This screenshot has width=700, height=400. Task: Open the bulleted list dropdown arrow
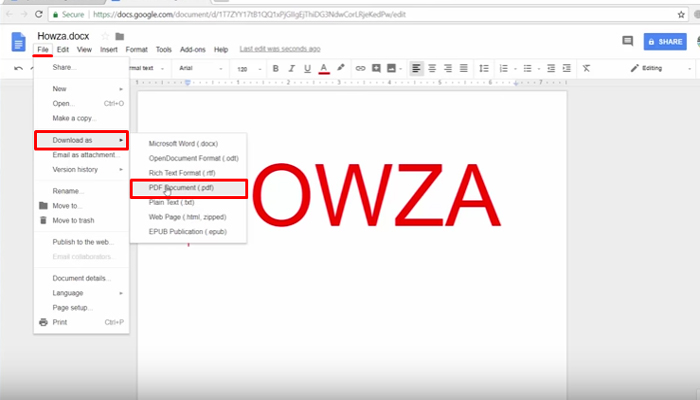(x=539, y=69)
